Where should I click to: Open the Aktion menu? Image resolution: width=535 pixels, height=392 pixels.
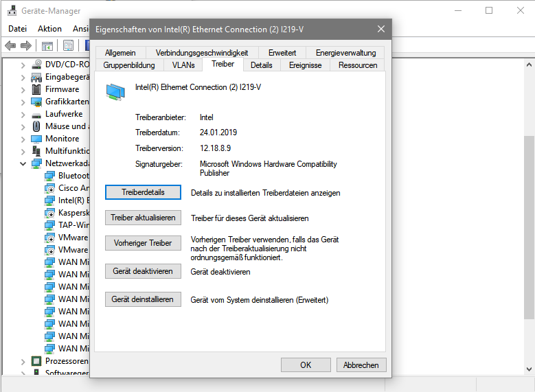(49, 29)
